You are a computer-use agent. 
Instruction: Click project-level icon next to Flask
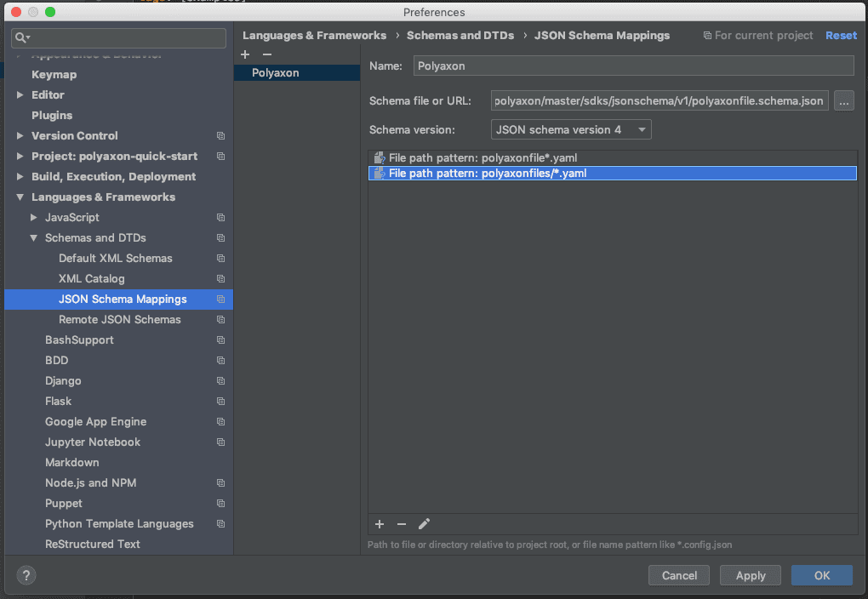(221, 402)
